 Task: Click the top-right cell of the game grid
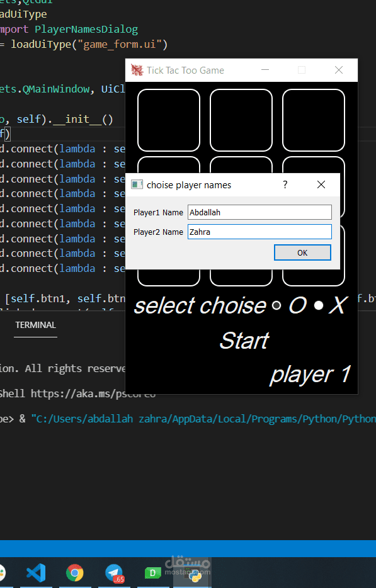[x=314, y=120]
